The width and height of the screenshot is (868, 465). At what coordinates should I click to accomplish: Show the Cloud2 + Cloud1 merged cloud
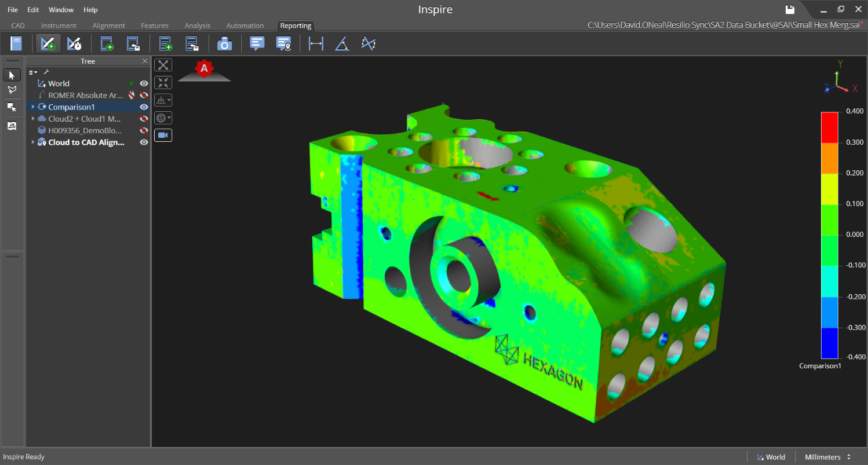coord(144,119)
